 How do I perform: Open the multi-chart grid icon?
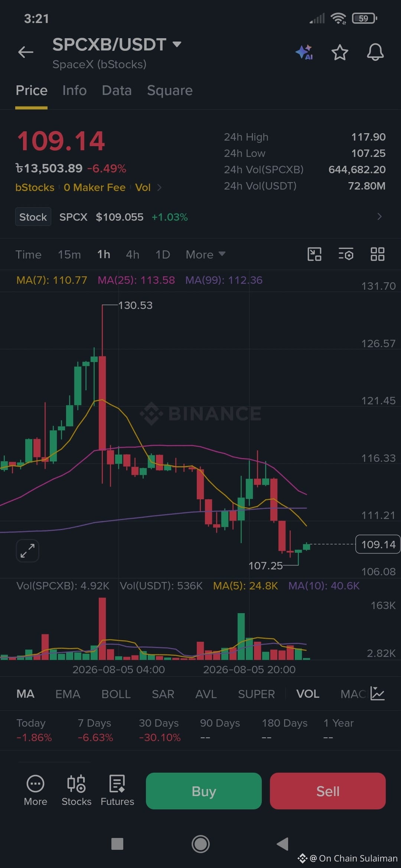pyautogui.click(x=378, y=254)
